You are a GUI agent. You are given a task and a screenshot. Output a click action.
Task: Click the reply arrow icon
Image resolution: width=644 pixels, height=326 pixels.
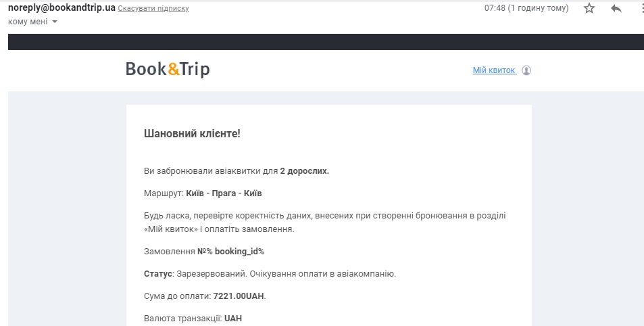click(x=616, y=9)
